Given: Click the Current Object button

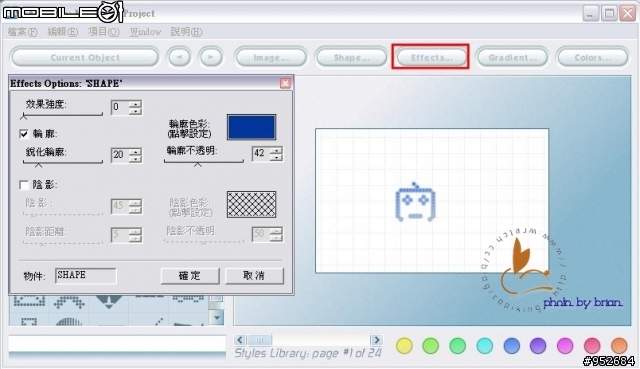Looking at the screenshot, I should click(x=85, y=57).
